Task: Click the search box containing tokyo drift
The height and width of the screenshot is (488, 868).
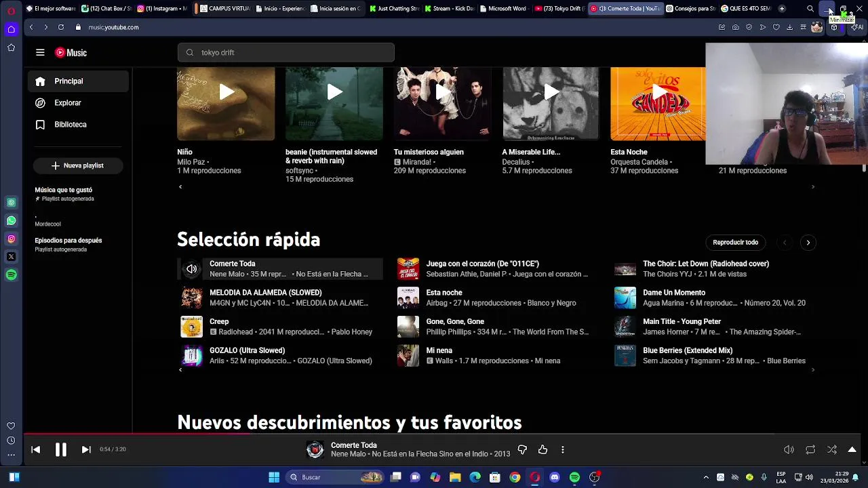Action: pyautogui.click(x=285, y=52)
